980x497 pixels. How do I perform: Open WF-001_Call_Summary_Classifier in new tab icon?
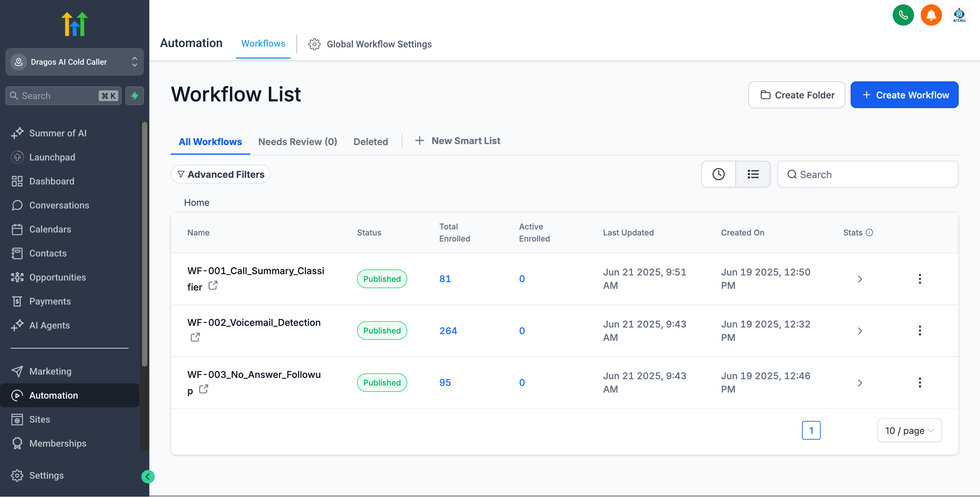tap(213, 286)
